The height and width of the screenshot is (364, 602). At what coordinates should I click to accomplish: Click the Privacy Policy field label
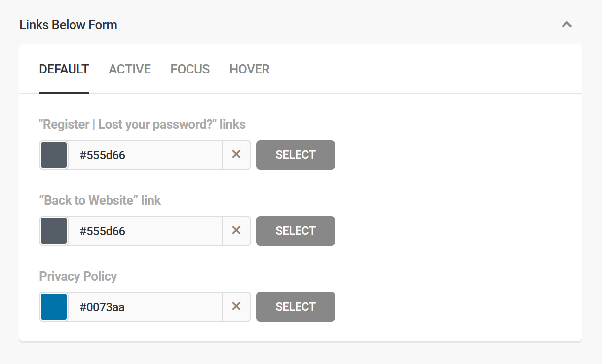[78, 276]
